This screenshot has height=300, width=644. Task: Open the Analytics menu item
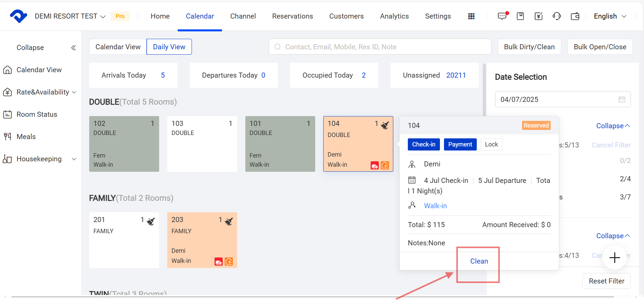click(394, 16)
